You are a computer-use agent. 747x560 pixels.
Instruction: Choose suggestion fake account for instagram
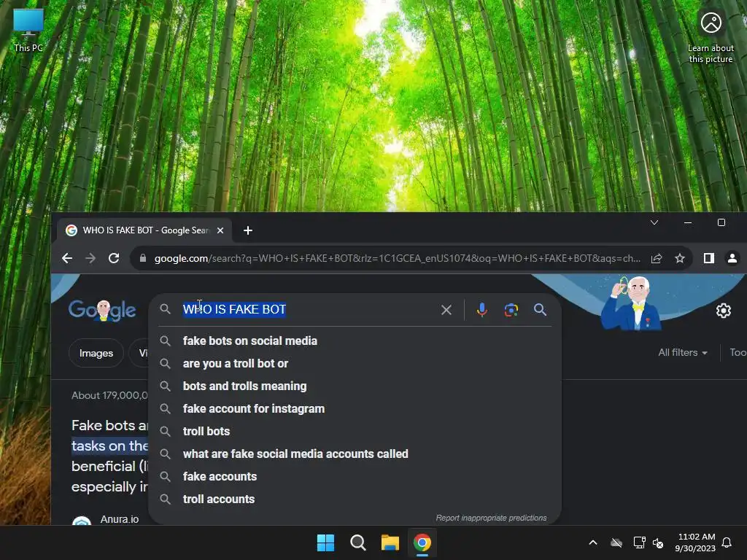coord(355,408)
